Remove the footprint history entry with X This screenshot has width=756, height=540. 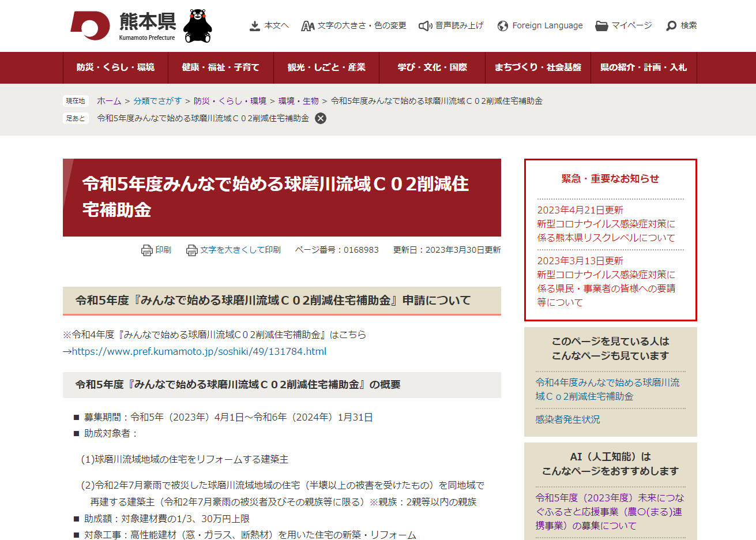click(x=321, y=118)
